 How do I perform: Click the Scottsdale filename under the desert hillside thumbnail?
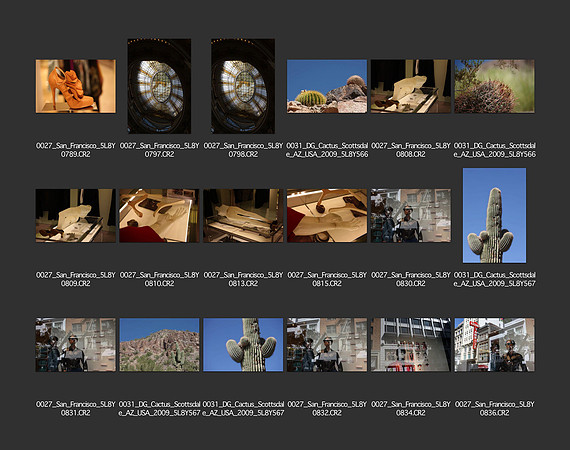tap(159, 409)
